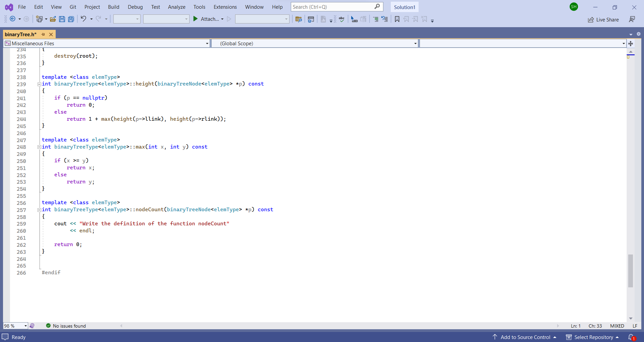Toggle a bookmark on current line
Screen dimensions: 644x342
(x=397, y=19)
